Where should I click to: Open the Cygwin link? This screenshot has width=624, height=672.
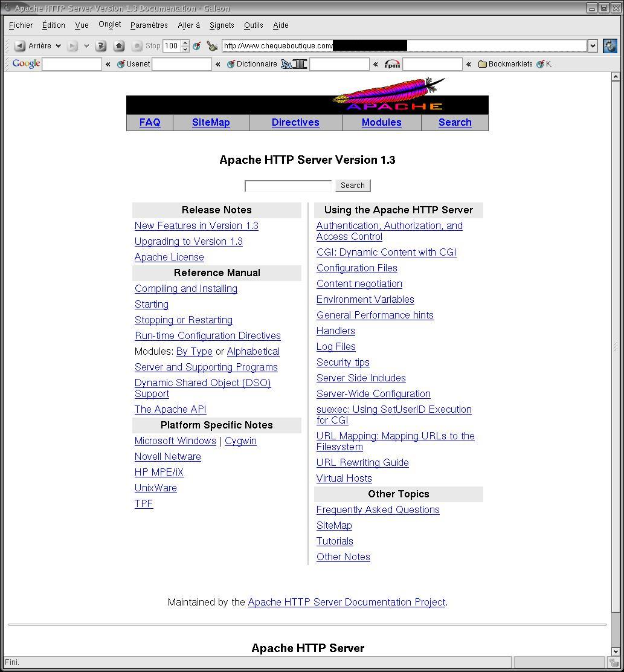(x=240, y=441)
